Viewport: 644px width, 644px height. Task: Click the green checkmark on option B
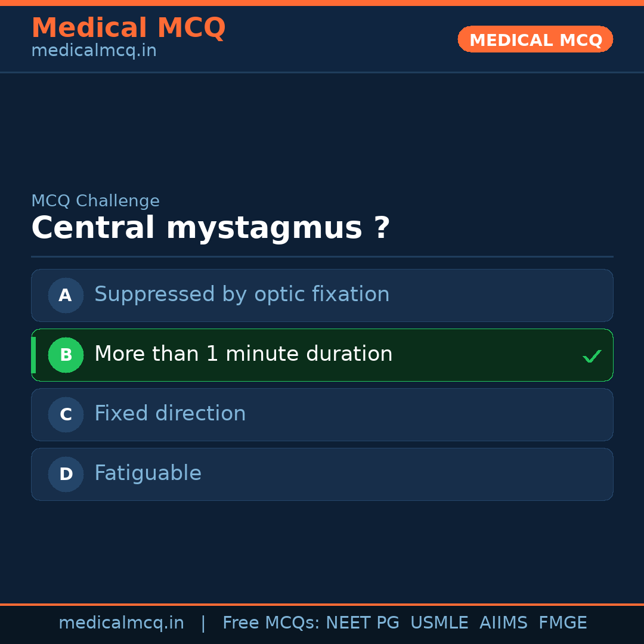point(592,355)
